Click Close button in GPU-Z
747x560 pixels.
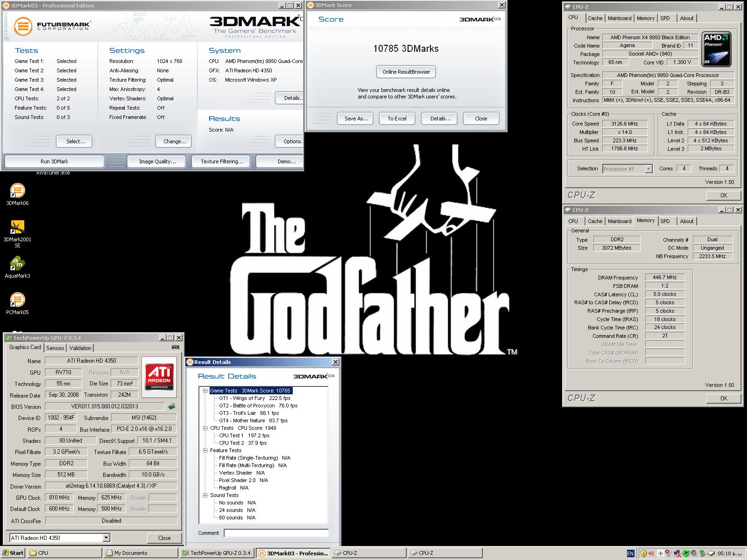(164, 538)
